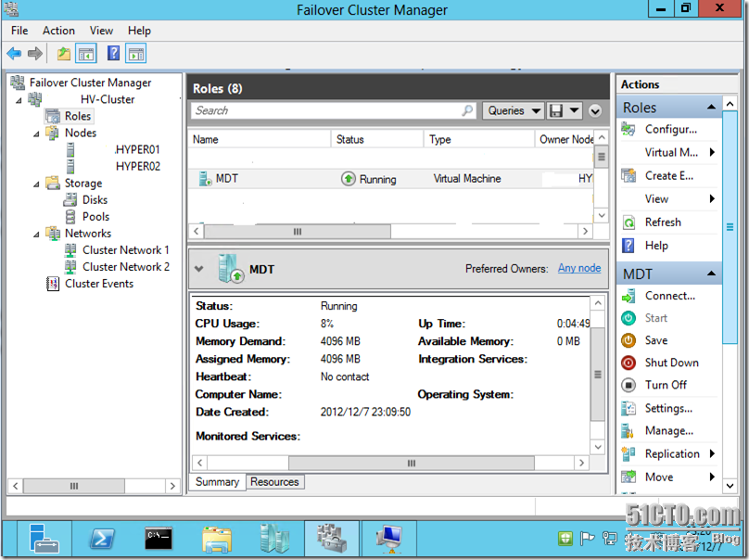Select Disks under Storage
The height and width of the screenshot is (560, 749).
click(95, 199)
